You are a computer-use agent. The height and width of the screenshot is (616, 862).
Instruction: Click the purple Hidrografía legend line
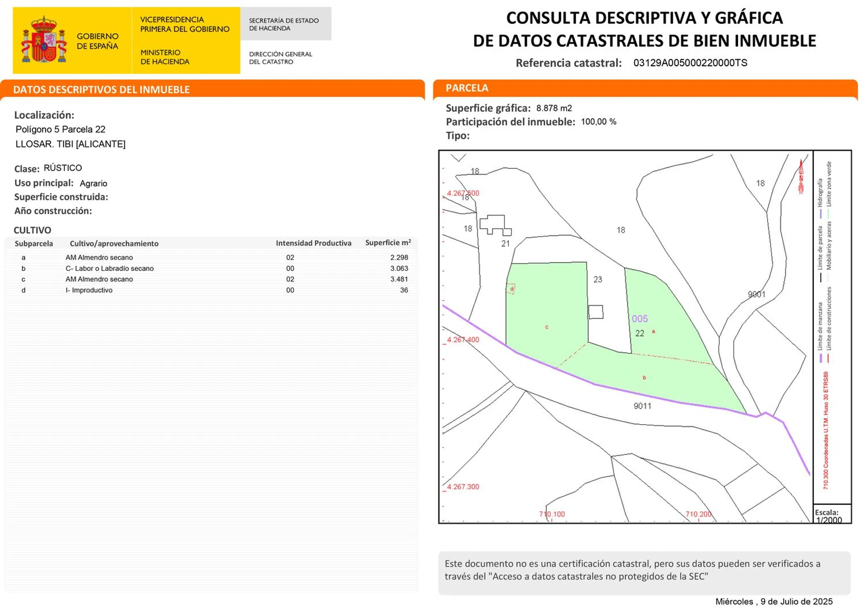point(820,214)
